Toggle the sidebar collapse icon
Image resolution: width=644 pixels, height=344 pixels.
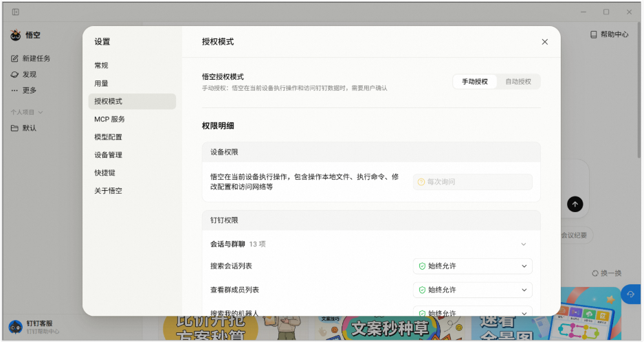click(x=16, y=12)
